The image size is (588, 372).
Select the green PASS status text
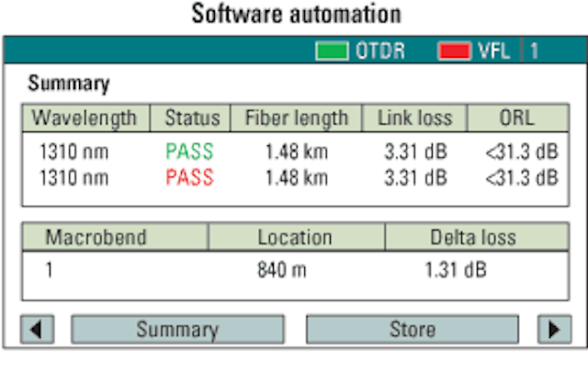190,152
